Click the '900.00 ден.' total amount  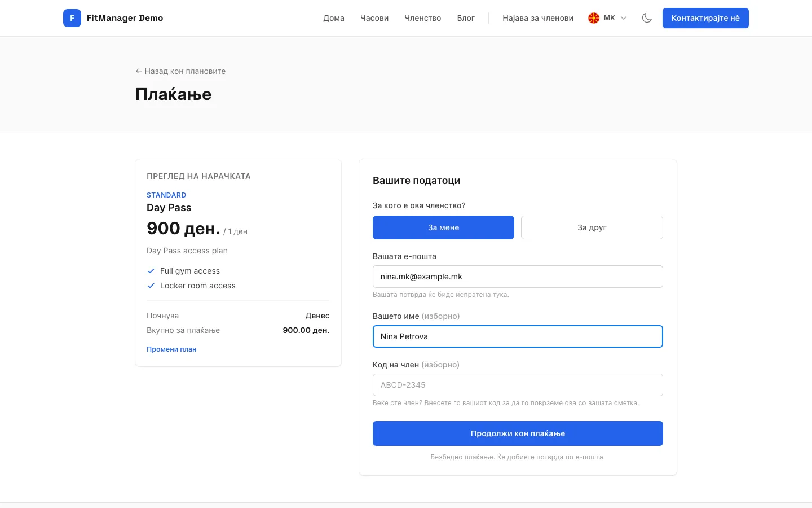click(x=306, y=330)
